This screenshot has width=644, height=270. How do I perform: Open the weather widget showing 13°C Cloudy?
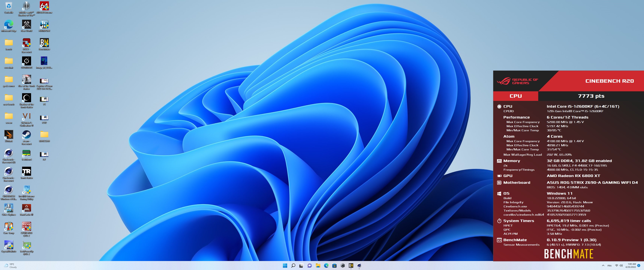click(x=10, y=265)
